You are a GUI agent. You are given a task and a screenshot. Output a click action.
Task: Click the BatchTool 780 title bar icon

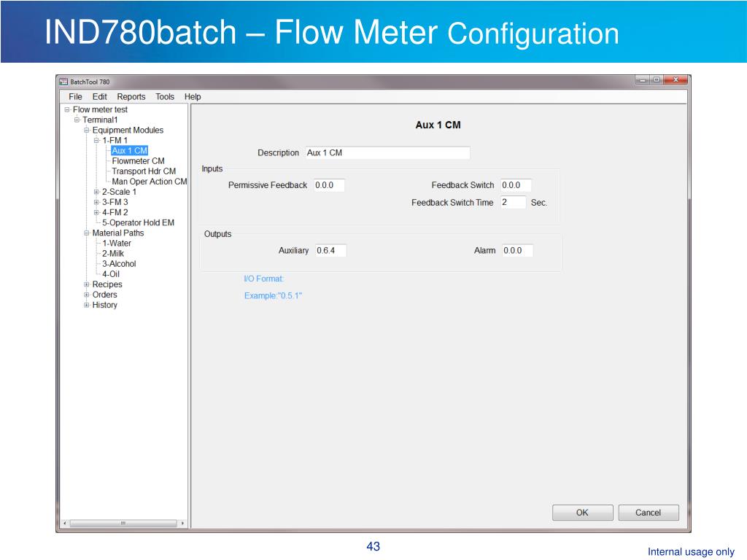[63, 82]
